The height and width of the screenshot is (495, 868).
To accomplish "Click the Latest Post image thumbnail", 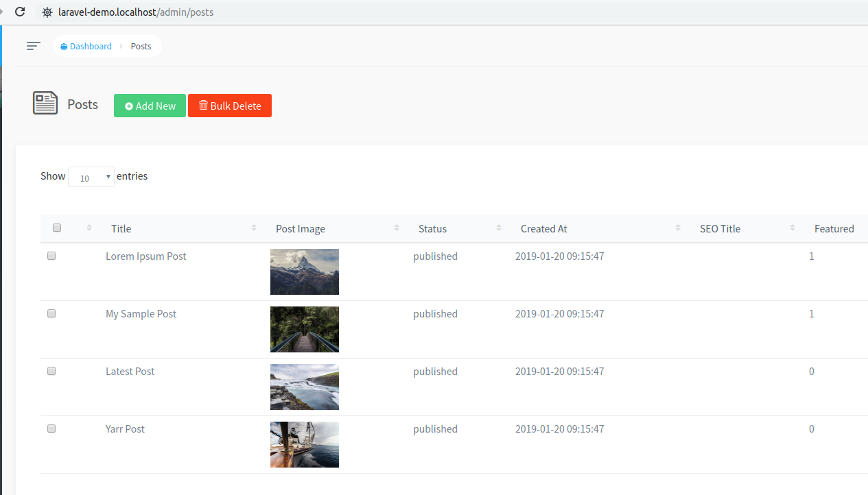I will click(304, 387).
